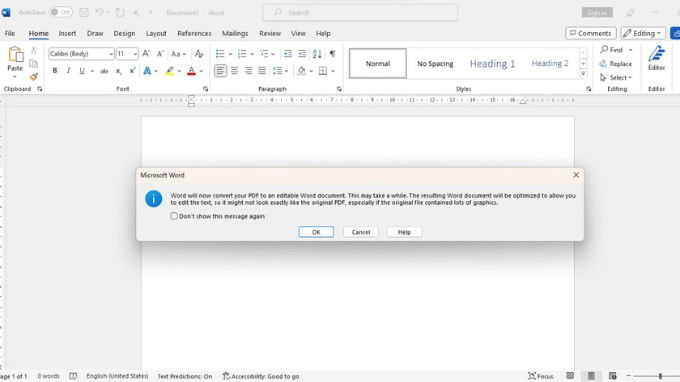Open the Font dialog launcher
Image resolution: width=680 pixels, height=382 pixels.
(x=205, y=89)
